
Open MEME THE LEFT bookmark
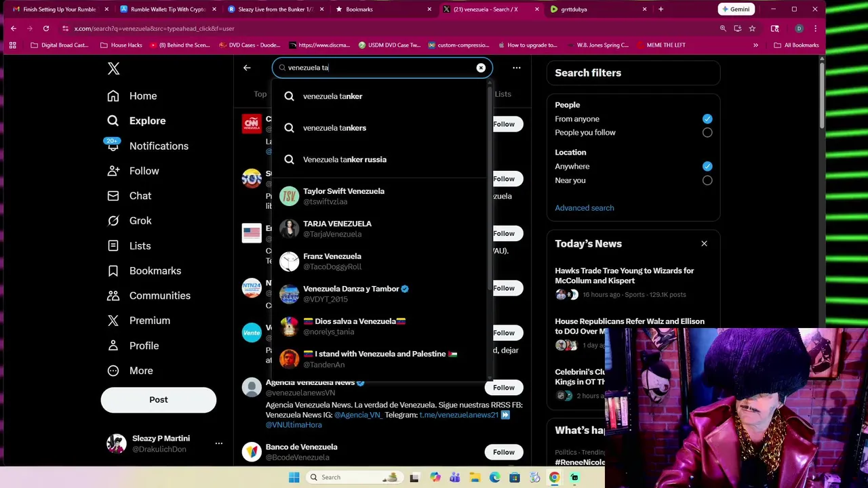coord(660,45)
